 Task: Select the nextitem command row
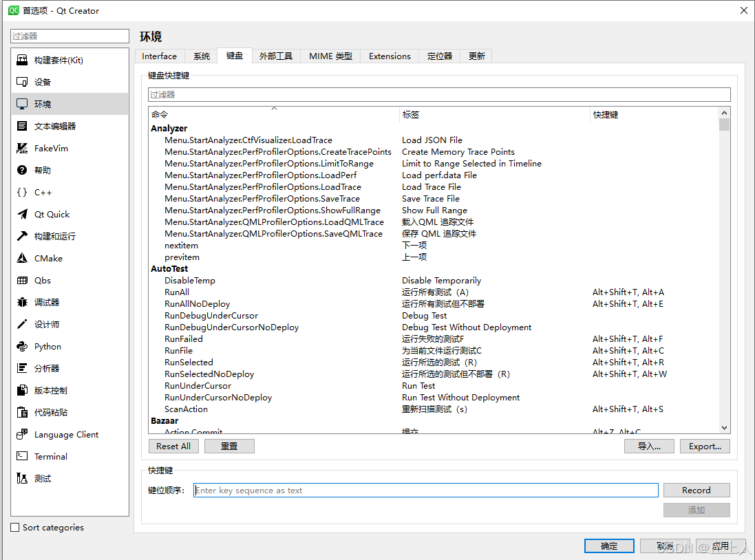(x=434, y=246)
